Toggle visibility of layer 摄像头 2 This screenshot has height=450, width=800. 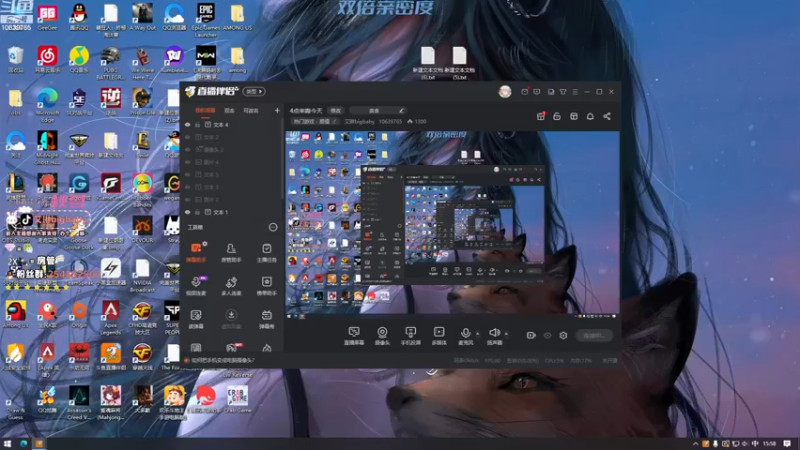(188, 149)
